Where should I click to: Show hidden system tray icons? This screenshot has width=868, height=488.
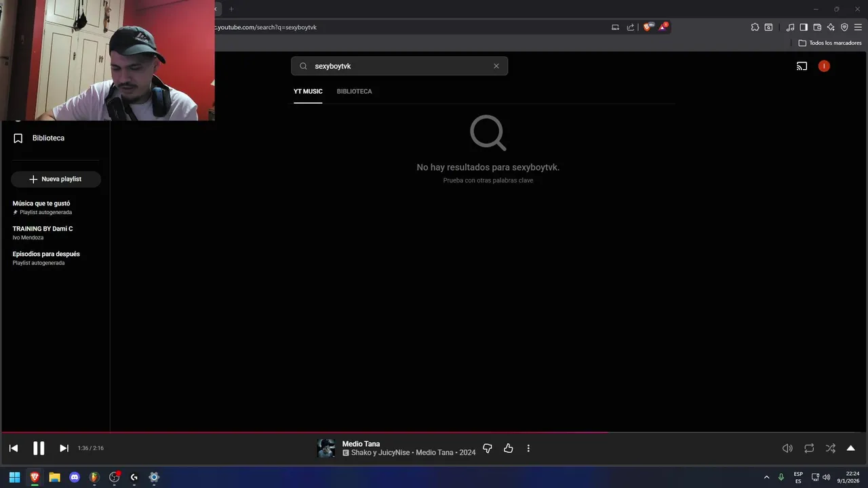click(767, 477)
